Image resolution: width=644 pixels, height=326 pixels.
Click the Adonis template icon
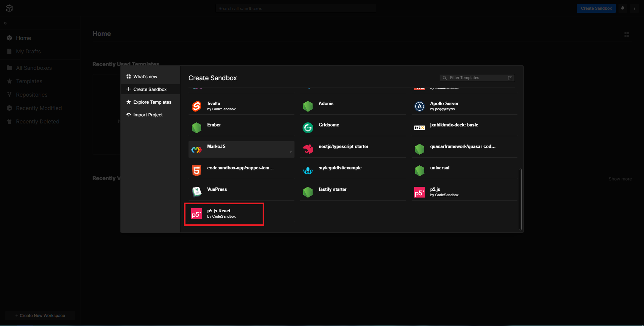(x=308, y=106)
